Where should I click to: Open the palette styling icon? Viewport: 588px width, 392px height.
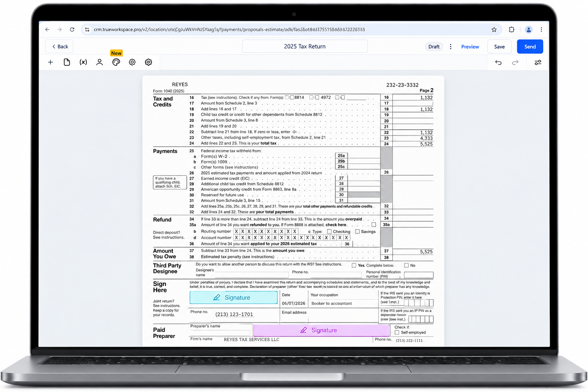coord(116,62)
